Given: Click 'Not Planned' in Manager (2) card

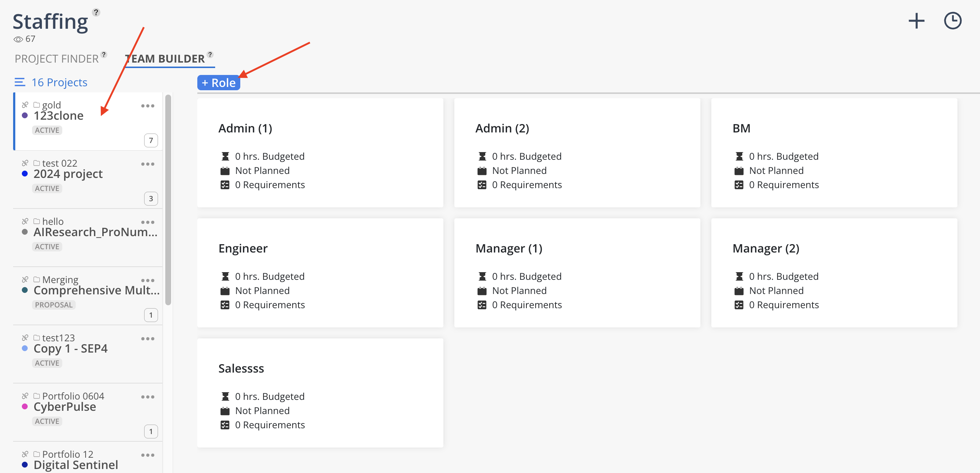Looking at the screenshot, I should click(776, 290).
